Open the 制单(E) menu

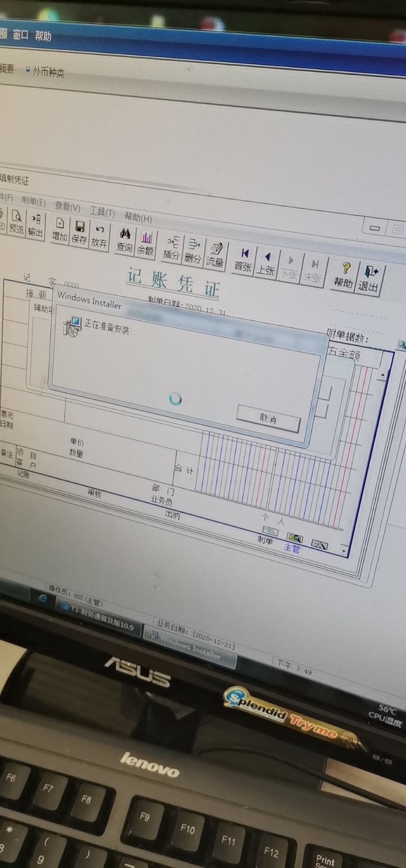(33, 201)
